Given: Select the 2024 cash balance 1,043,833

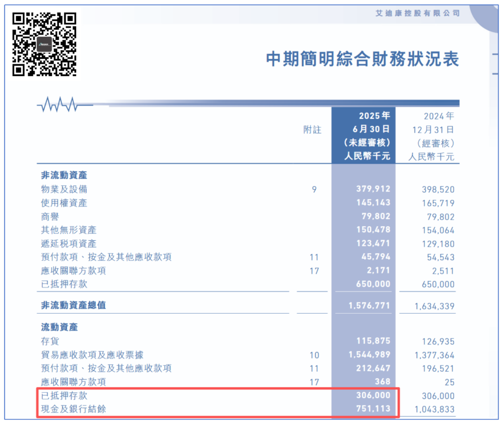Looking at the screenshot, I should pos(434,409).
